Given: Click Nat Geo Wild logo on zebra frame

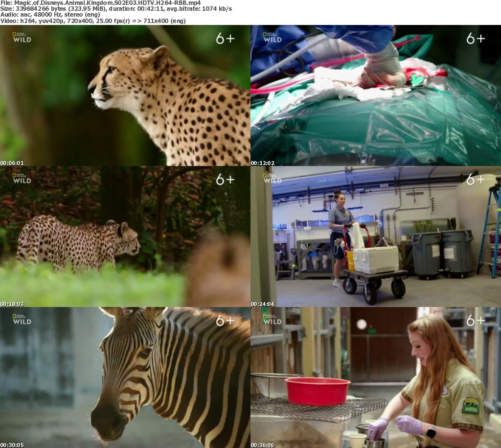Looking at the screenshot, I should 22,319.
